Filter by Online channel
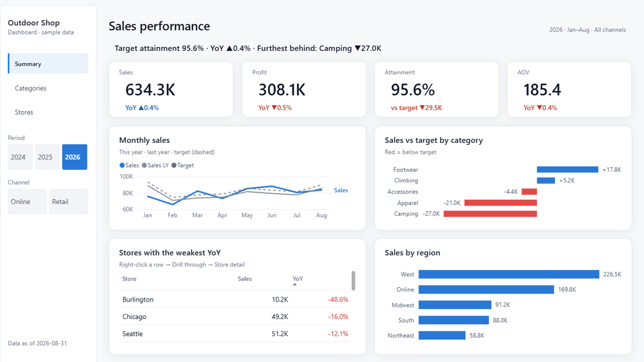 (x=27, y=202)
